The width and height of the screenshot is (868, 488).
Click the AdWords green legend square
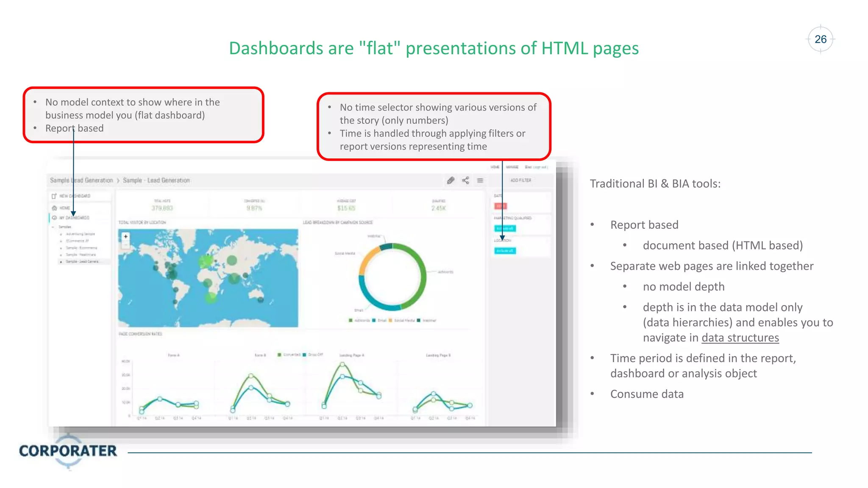[x=351, y=320]
